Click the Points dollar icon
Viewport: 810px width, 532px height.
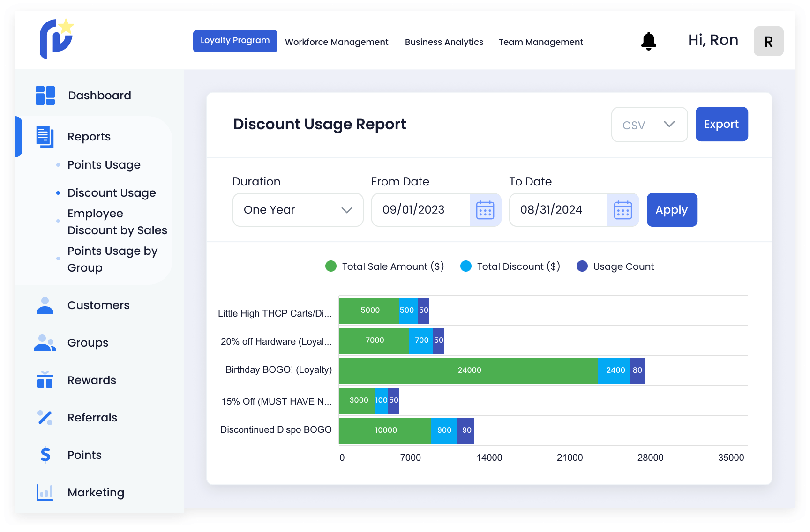point(45,455)
